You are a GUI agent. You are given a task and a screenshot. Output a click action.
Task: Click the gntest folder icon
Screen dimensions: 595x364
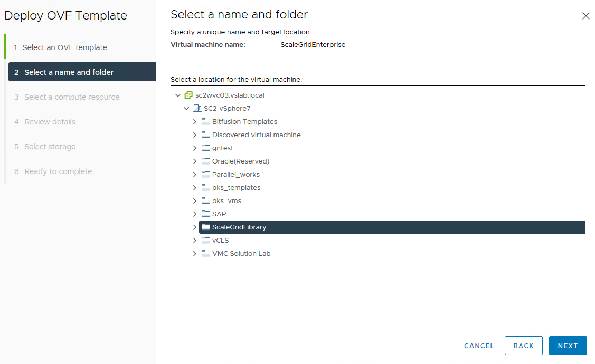click(206, 148)
